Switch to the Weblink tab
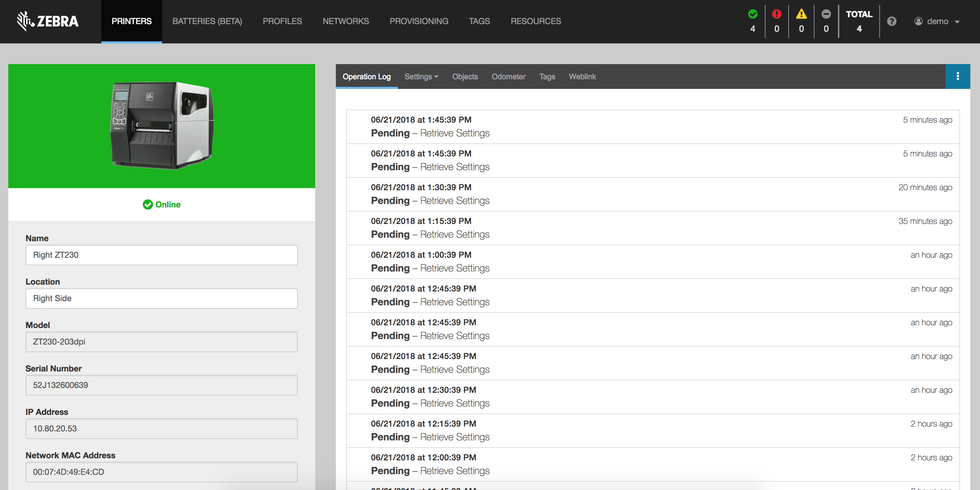This screenshot has width=980, height=490. pyautogui.click(x=582, y=76)
